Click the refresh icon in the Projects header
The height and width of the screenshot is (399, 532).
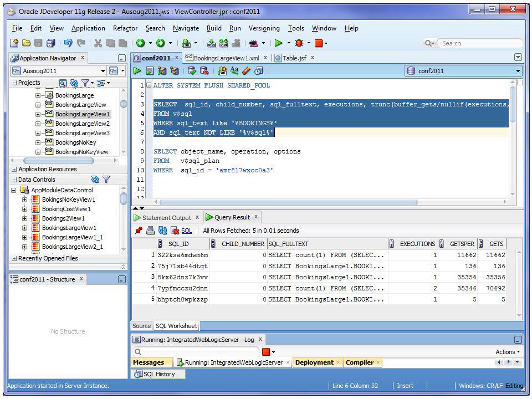tap(74, 83)
